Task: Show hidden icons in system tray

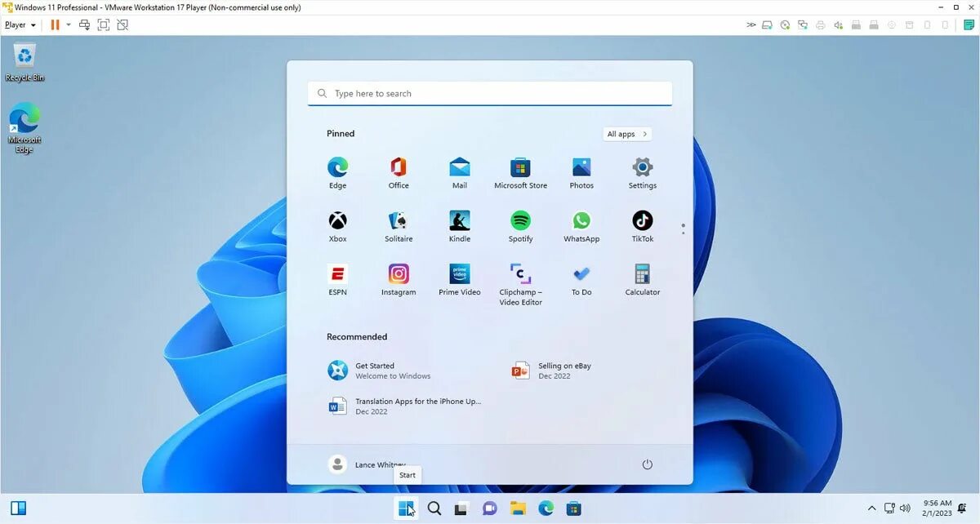Action: (x=871, y=508)
